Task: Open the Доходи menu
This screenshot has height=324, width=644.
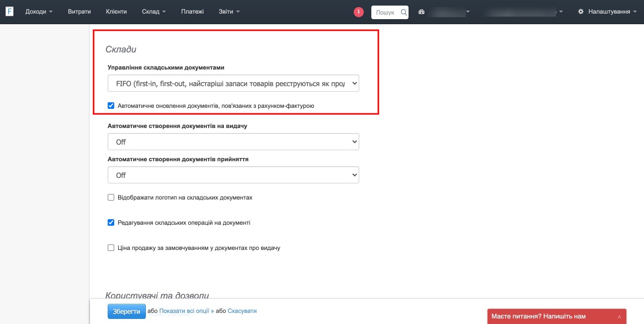Action: (39, 12)
